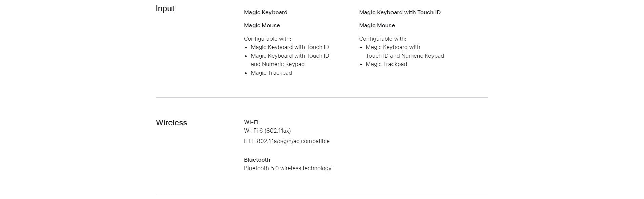Viewport: 644px width, 199px height.
Task: Click Magic Trackpad bullet in right column
Action: [x=386, y=64]
